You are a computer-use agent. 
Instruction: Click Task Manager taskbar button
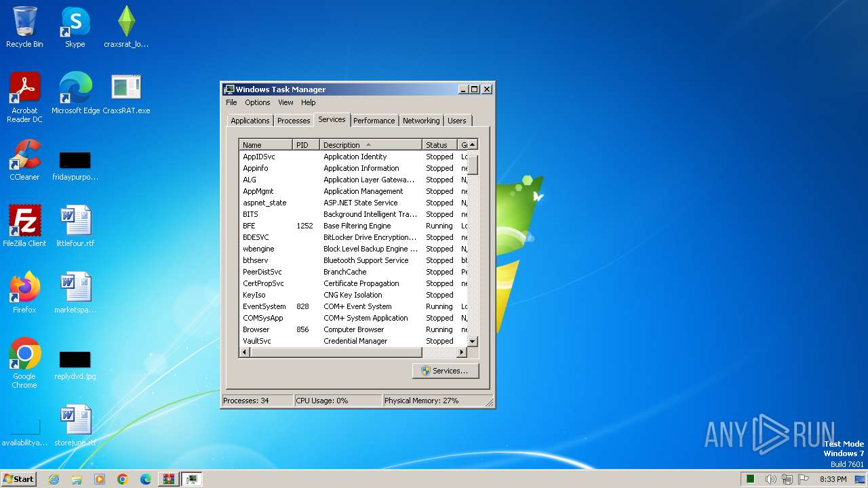[x=192, y=479]
